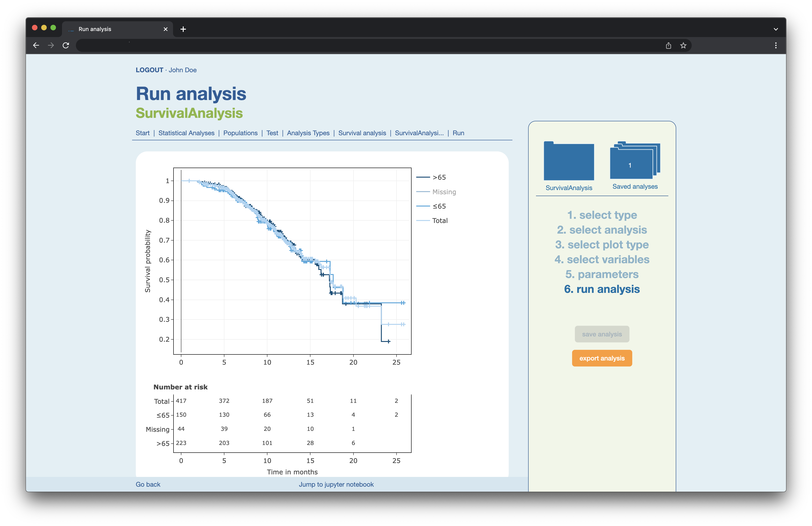
Task: Share the page via the share icon
Action: (668, 45)
